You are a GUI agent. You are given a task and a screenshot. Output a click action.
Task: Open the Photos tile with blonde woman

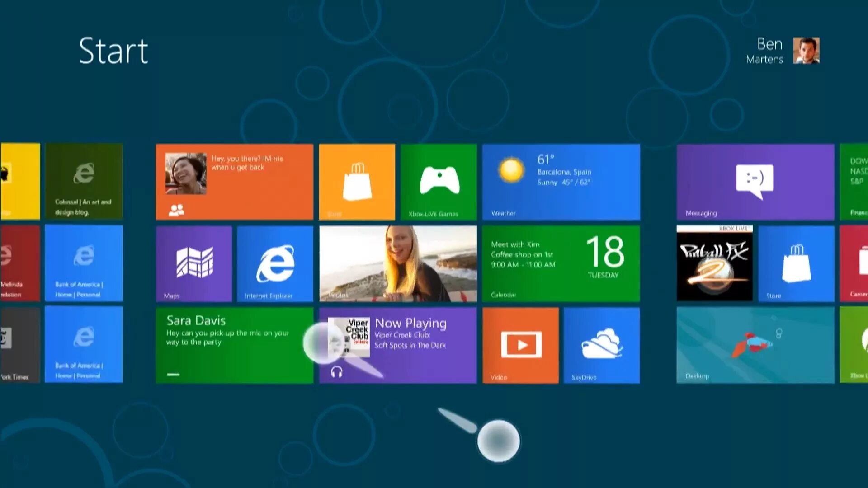tap(398, 264)
